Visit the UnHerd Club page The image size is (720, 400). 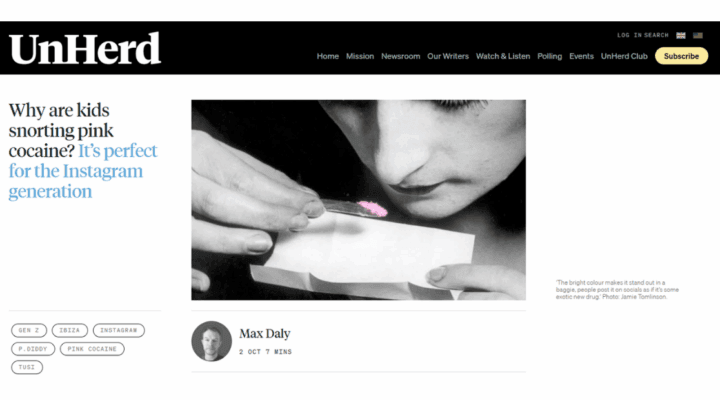click(x=624, y=56)
